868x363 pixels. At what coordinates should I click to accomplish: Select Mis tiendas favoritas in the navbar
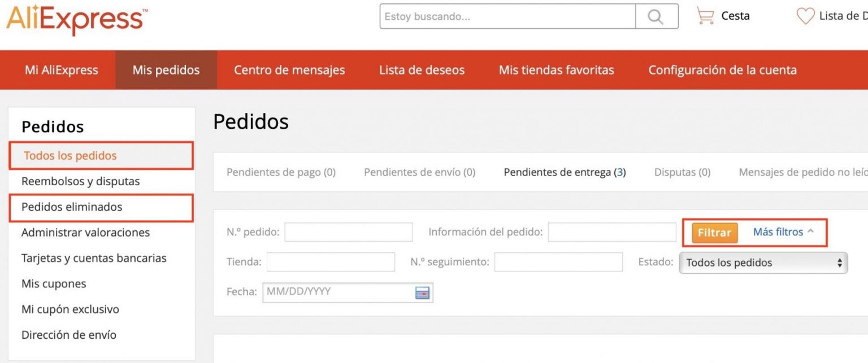pyautogui.click(x=556, y=69)
